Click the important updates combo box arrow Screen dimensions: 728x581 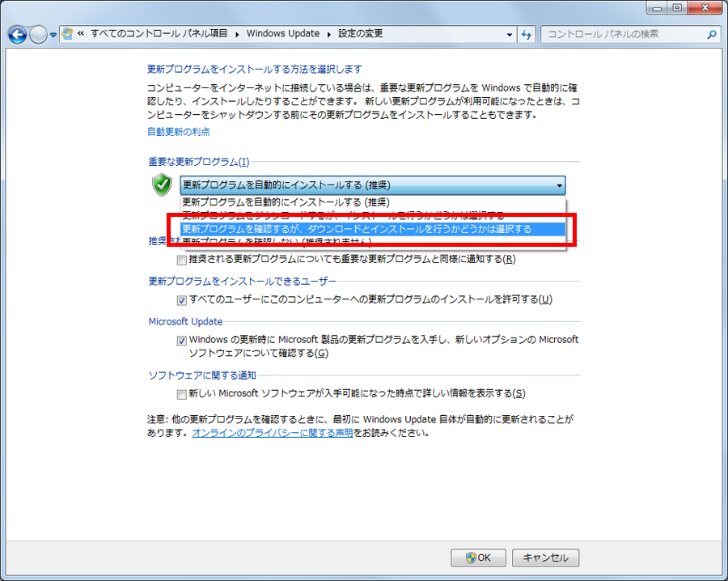(560, 185)
